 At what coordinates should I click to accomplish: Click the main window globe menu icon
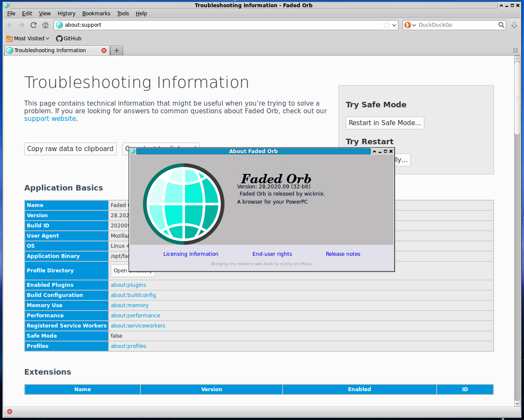coord(6,6)
